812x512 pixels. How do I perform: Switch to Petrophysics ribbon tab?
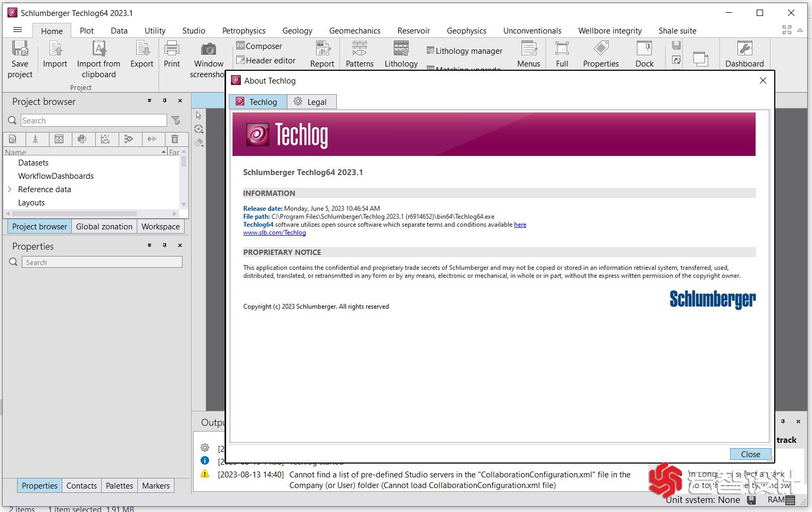click(x=244, y=31)
